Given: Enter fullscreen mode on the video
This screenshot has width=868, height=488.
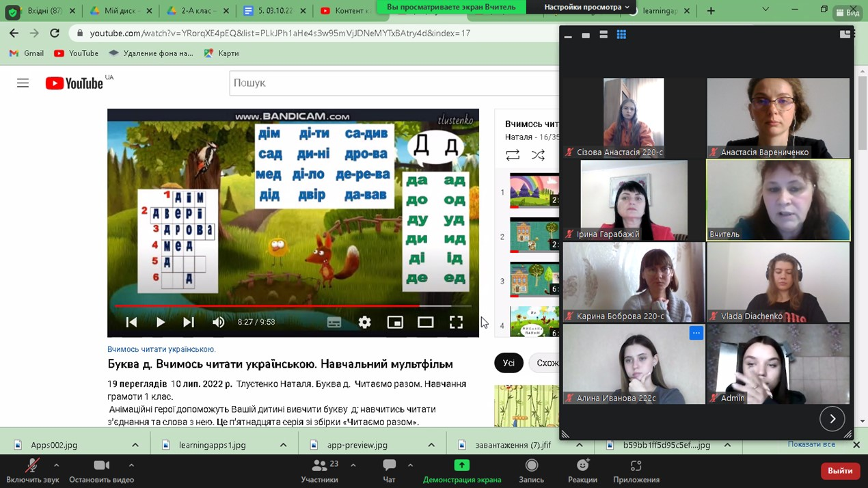Looking at the screenshot, I should click(456, 323).
